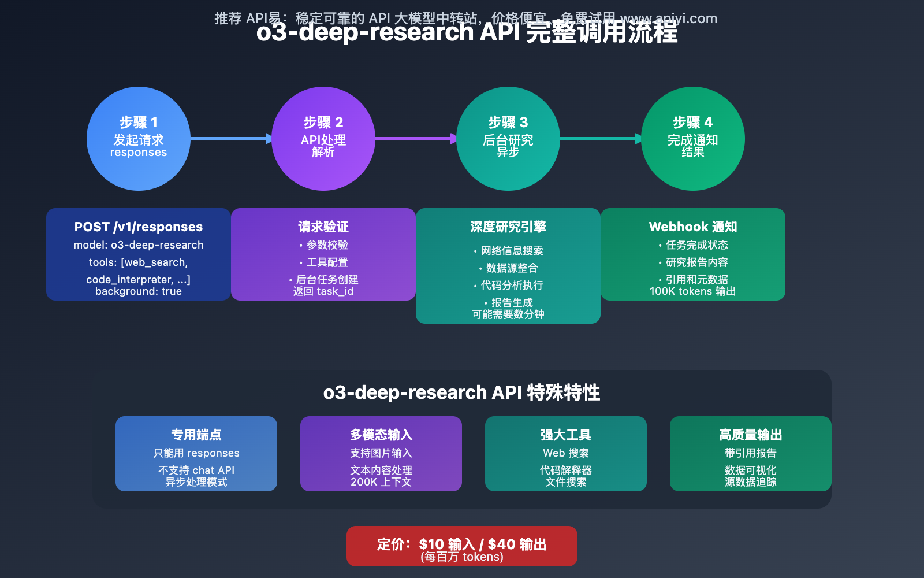Select the 可能需要数分钟 note
The width and height of the screenshot is (924, 578).
click(x=508, y=314)
